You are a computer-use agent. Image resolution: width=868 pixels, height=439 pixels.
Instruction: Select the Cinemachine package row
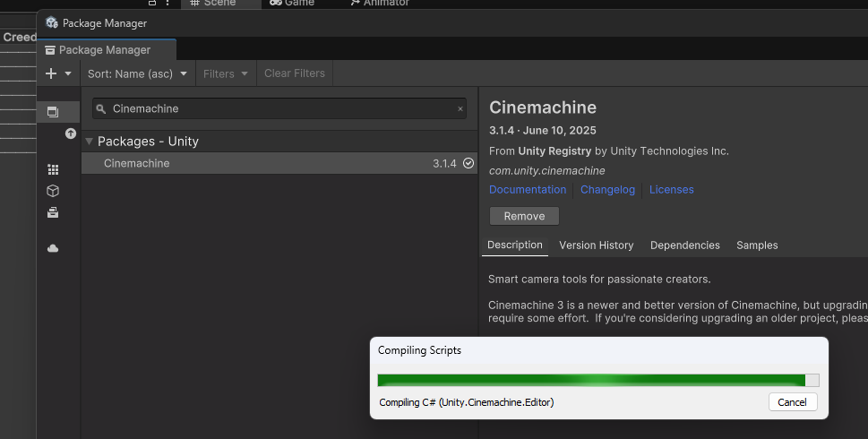click(279, 163)
